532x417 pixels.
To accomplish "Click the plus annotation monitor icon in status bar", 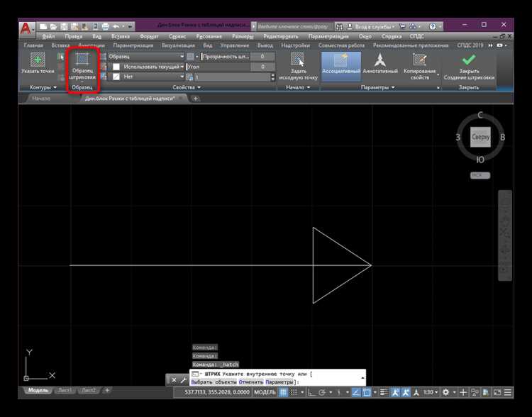I will point(463,392).
